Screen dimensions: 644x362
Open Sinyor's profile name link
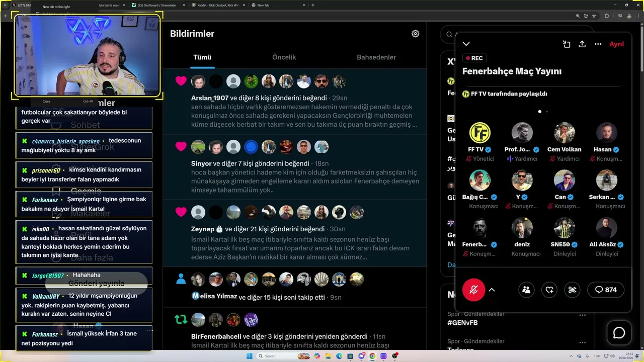pyautogui.click(x=201, y=163)
